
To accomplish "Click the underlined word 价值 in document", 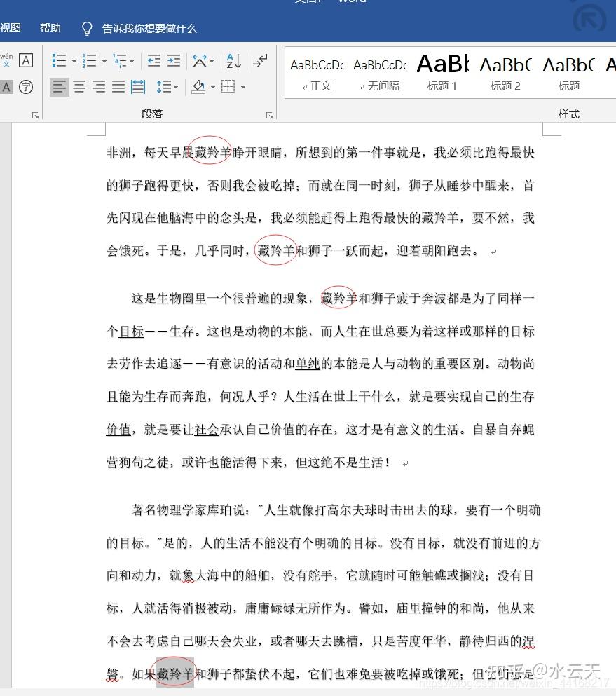I will point(118,429).
